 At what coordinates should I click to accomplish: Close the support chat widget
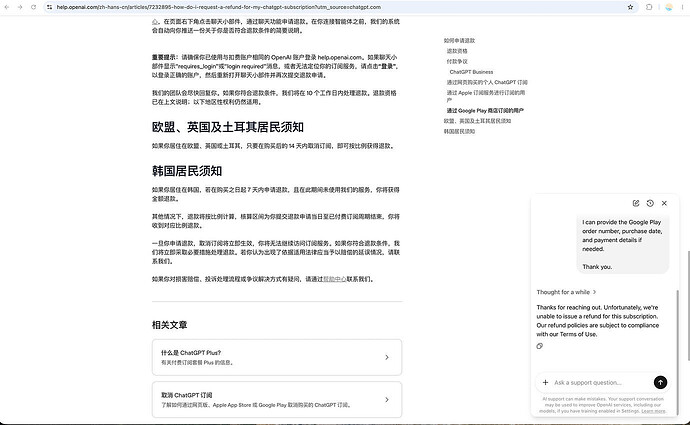click(x=664, y=203)
